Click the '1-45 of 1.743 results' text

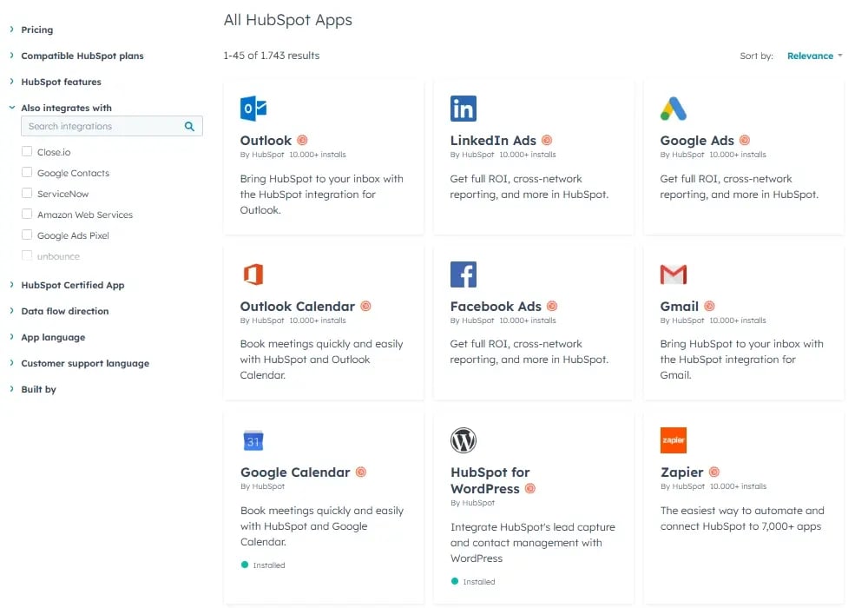pyautogui.click(x=271, y=56)
